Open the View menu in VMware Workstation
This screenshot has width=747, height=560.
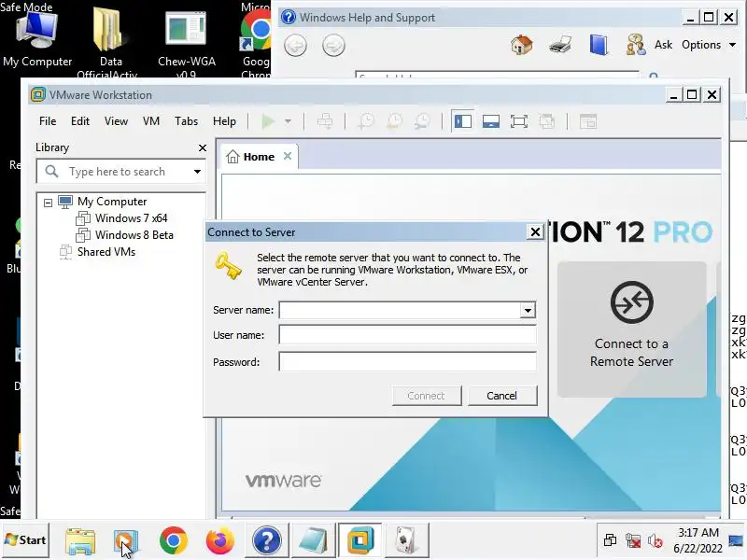116,121
